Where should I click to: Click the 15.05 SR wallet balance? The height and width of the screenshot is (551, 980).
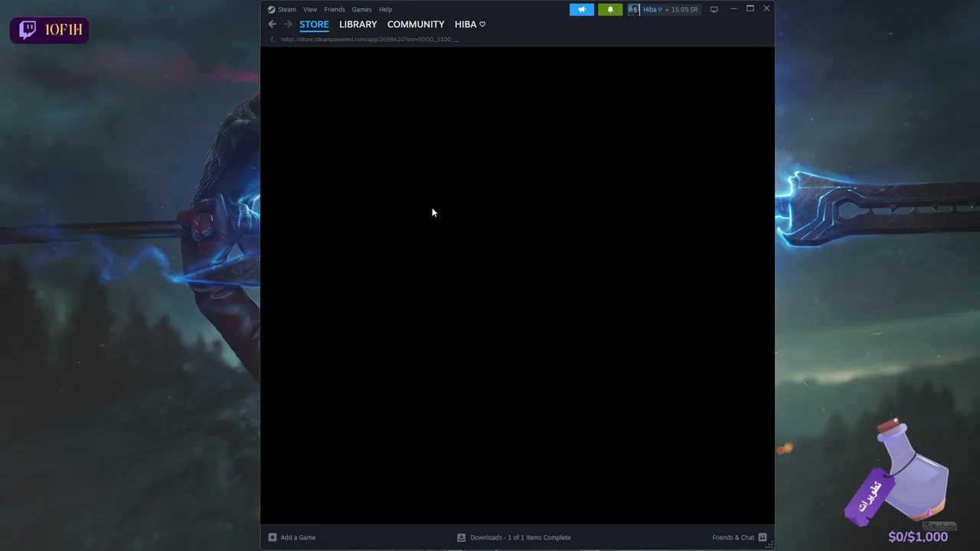coord(684,9)
